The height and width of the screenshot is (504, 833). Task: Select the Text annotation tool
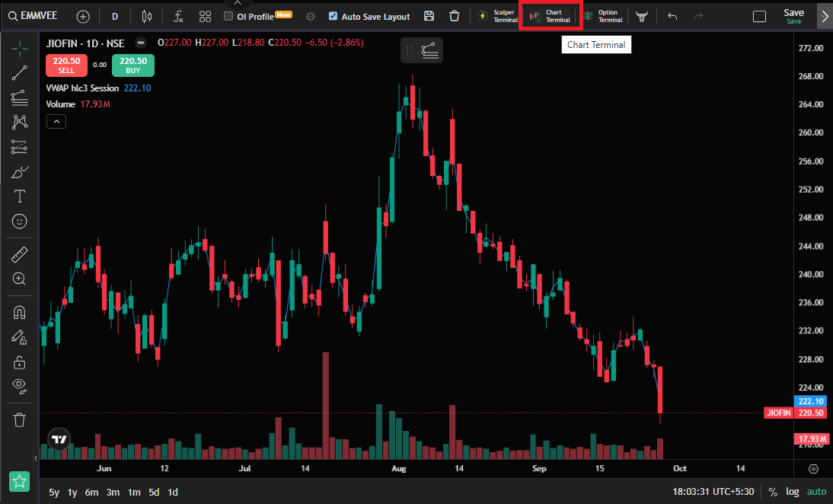click(x=20, y=196)
